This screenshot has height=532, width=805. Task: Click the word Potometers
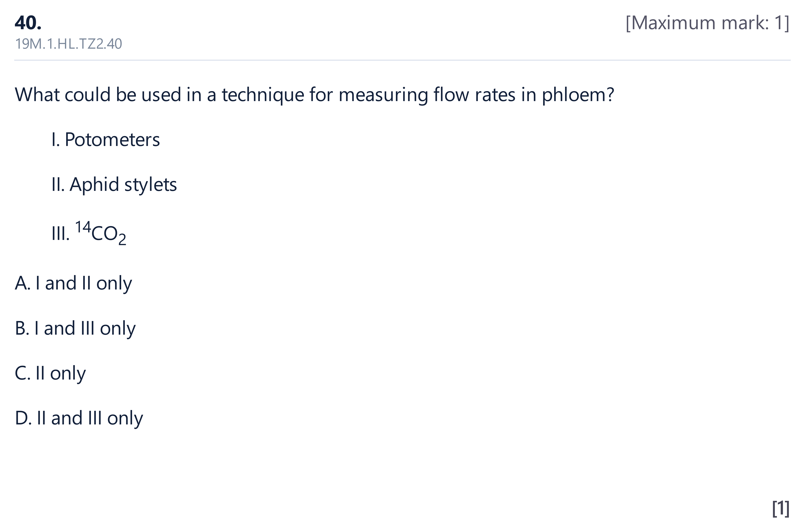pos(112,140)
